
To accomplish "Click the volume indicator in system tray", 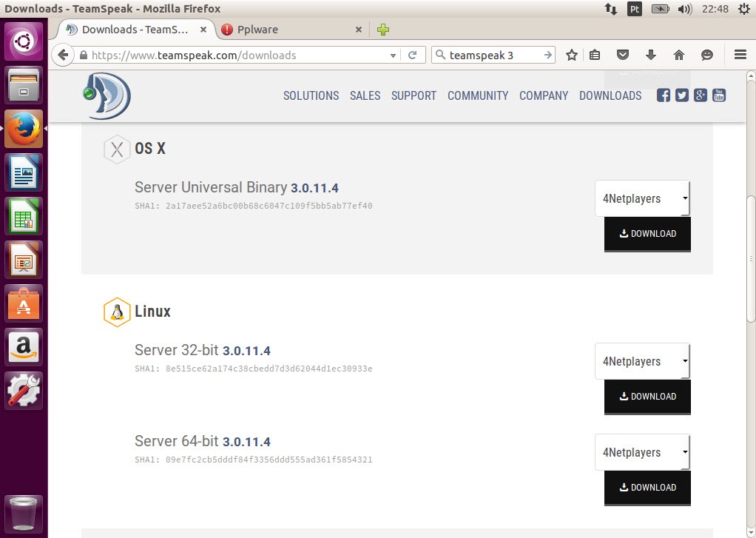I will point(685,9).
